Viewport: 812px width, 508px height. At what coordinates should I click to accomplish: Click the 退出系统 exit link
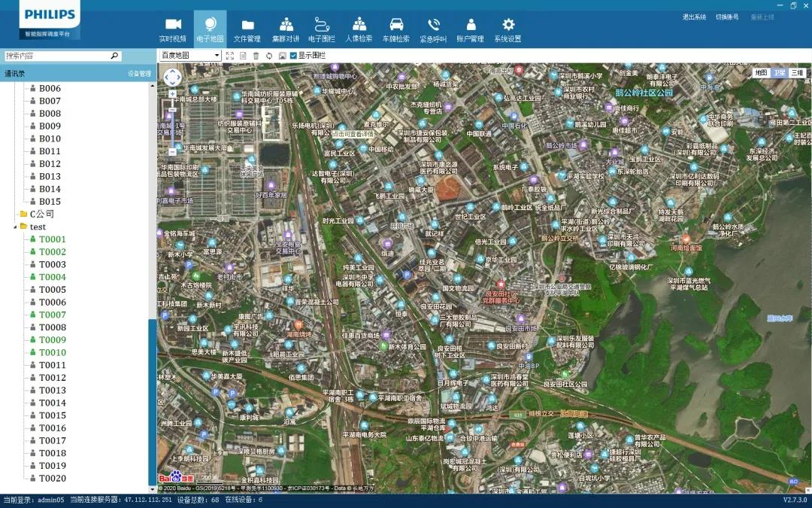(x=694, y=17)
